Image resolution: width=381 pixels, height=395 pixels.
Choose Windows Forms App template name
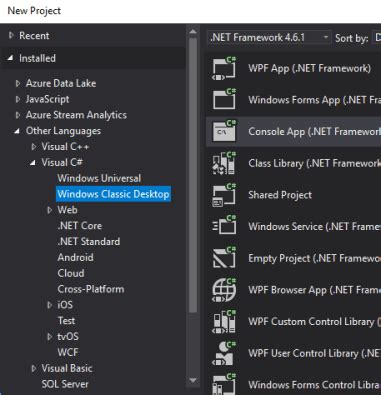(314, 100)
